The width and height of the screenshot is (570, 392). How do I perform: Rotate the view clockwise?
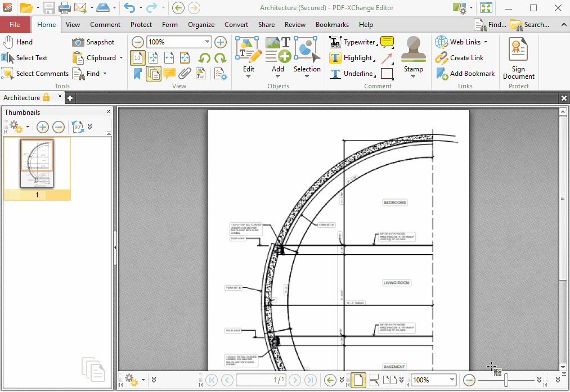(x=220, y=58)
